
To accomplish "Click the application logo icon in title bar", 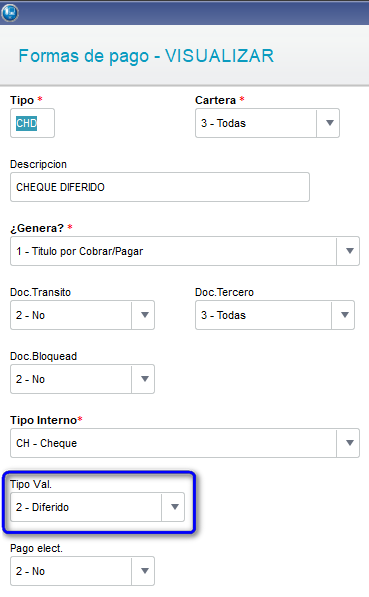I will point(10,12).
